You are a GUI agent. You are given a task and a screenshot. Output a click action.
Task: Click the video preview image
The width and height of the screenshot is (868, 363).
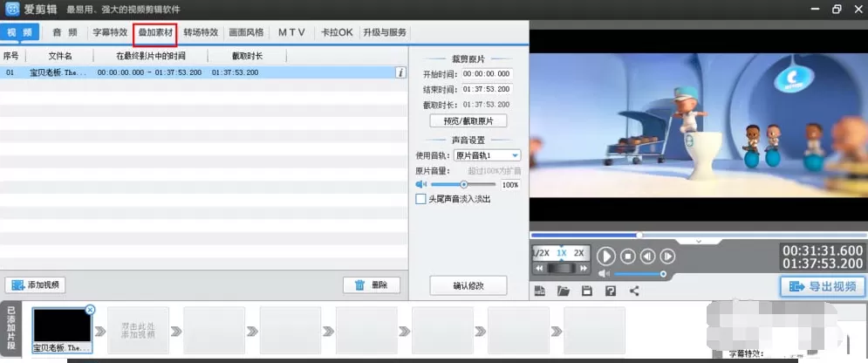point(699,126)
